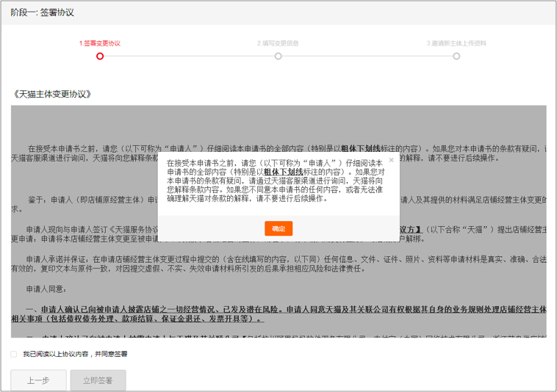
Task: Click the orange 确定 button
Action: tap(278, 229)
